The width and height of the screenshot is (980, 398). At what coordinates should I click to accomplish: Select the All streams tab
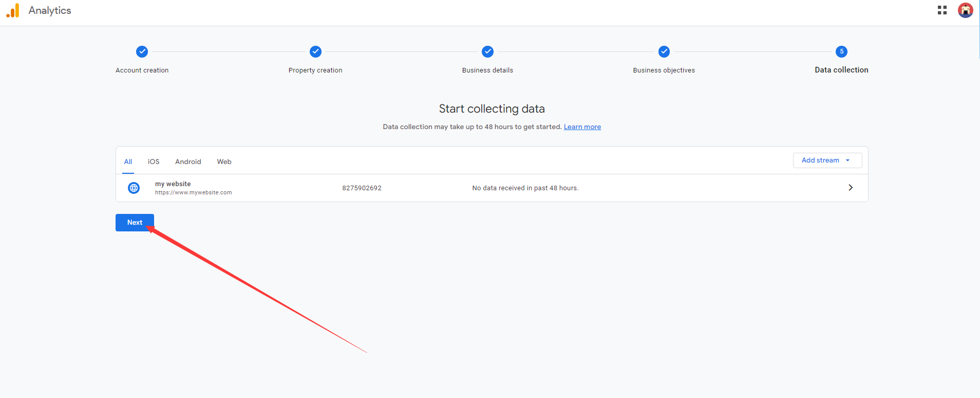(x=128, y=162)
